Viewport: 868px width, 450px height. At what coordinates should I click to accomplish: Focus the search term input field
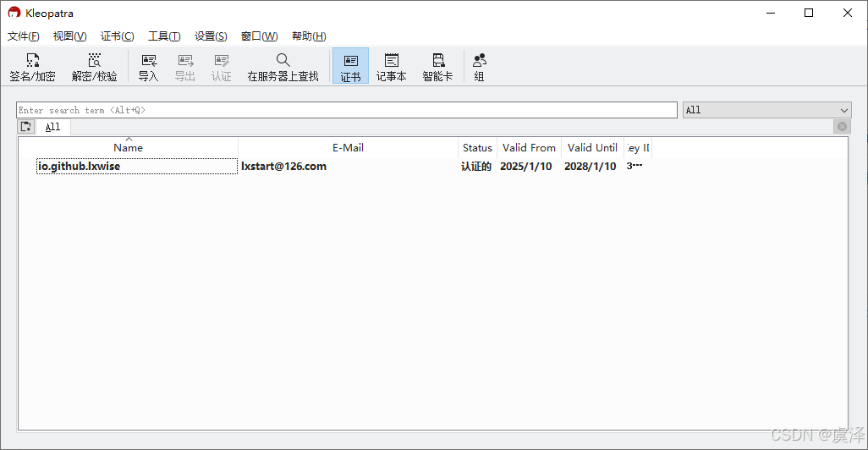(347, 110)
